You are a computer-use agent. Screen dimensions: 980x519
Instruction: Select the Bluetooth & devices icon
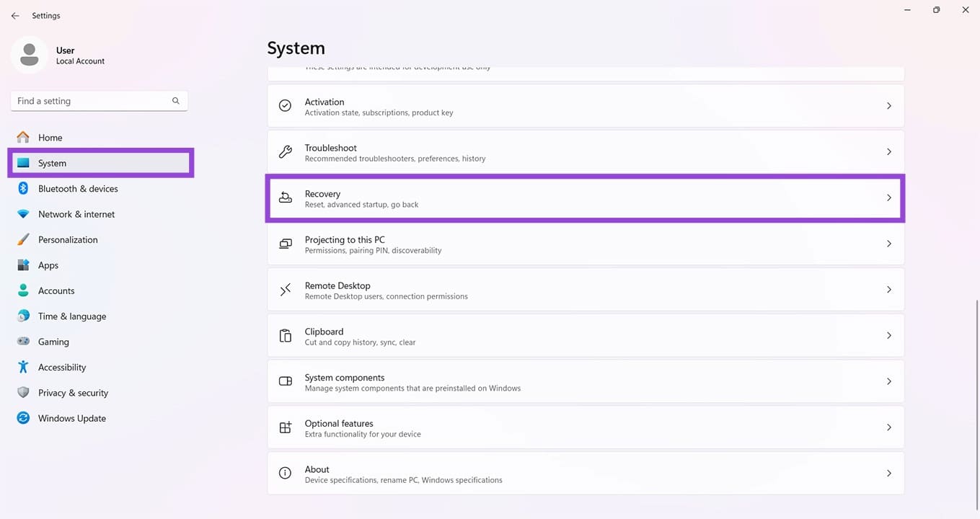click(x=23, y=188)
